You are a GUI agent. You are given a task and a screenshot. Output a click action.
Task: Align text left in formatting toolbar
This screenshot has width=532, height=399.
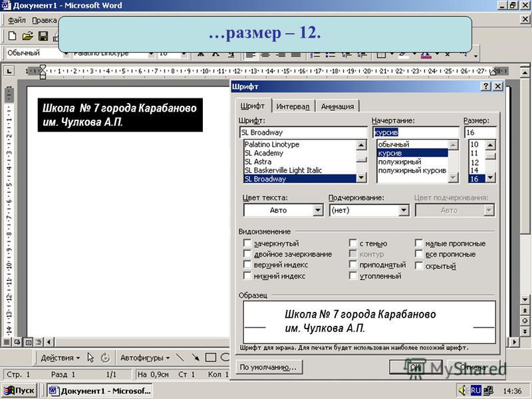click(x=250, y=55)
